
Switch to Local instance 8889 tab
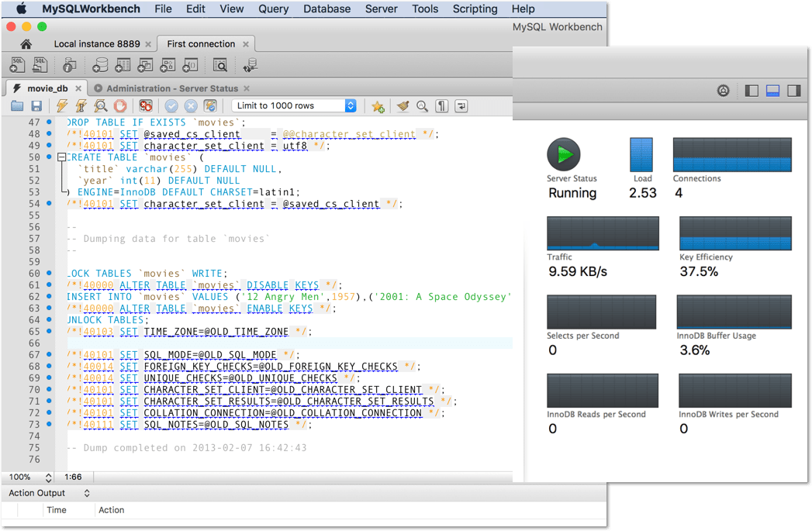pos(97,44)
